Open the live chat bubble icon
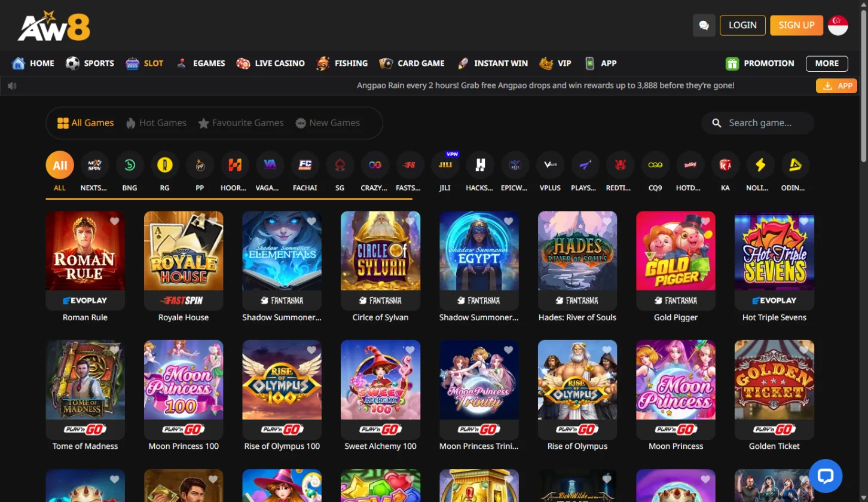 click(826, 476)
